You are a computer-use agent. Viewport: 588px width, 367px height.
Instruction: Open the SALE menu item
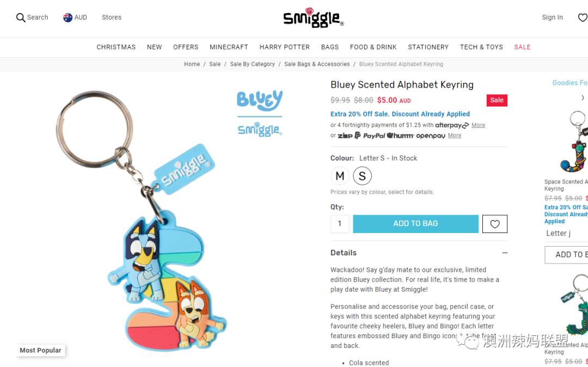522,47
